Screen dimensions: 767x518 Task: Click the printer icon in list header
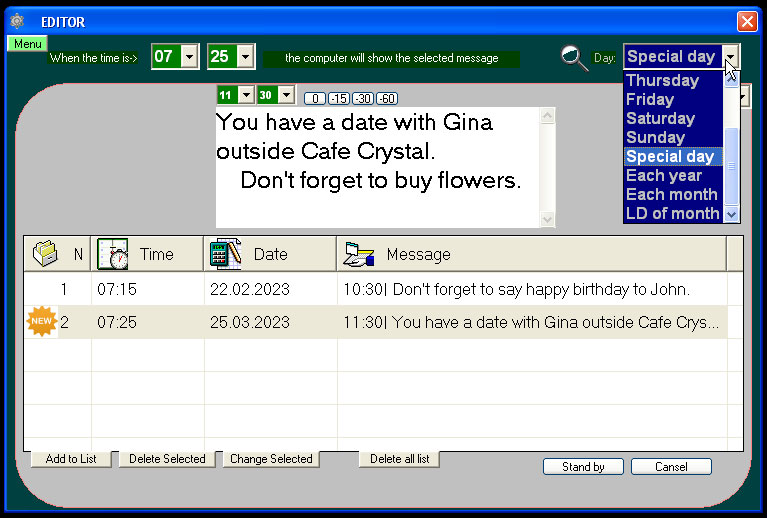(45, 254)
